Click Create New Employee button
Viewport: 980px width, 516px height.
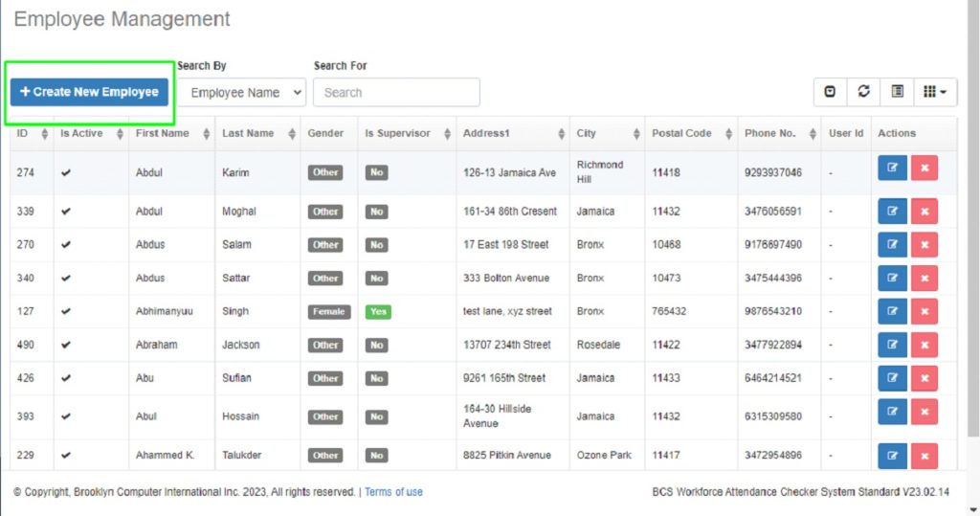(x=89, y=92)
